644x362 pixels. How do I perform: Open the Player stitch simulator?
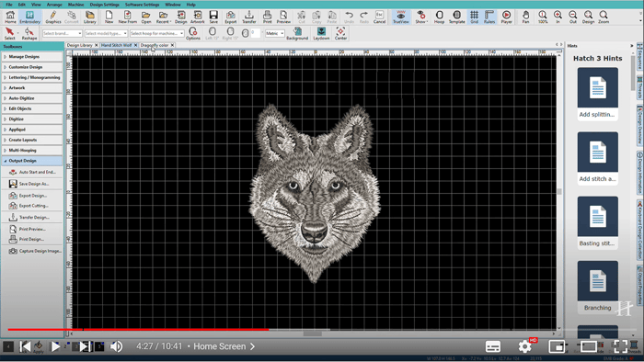(506, 17)
